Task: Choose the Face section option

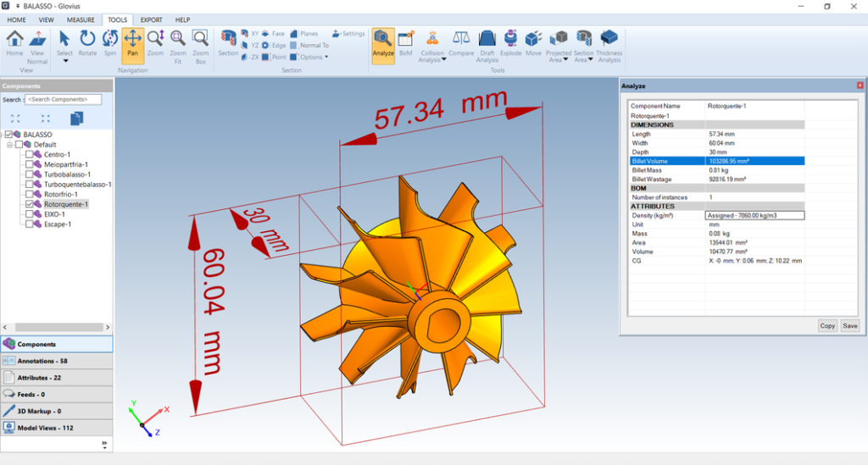Action: [x=273, y=34]
